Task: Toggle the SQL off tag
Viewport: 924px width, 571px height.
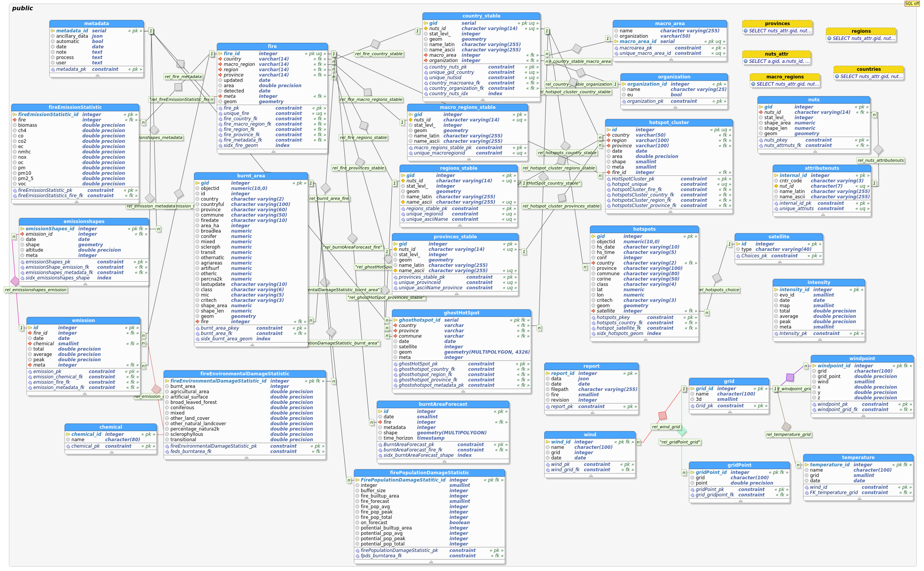Action: [912, 3]
